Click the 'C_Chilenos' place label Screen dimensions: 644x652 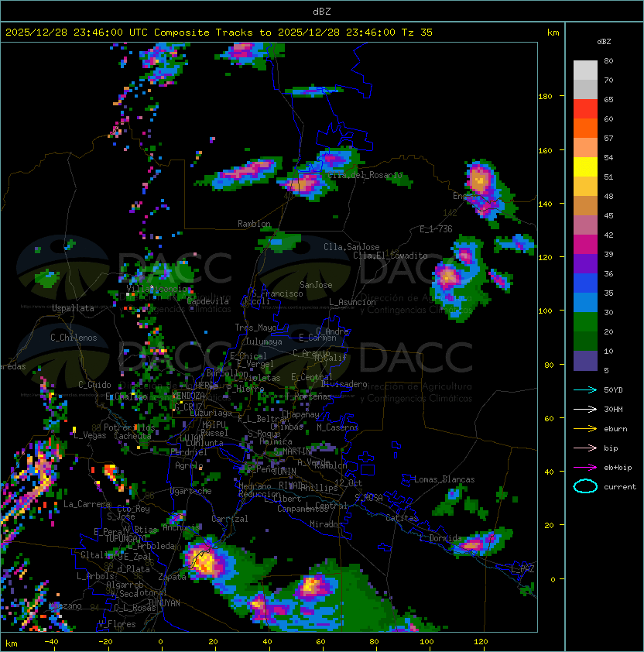point(74,338)
